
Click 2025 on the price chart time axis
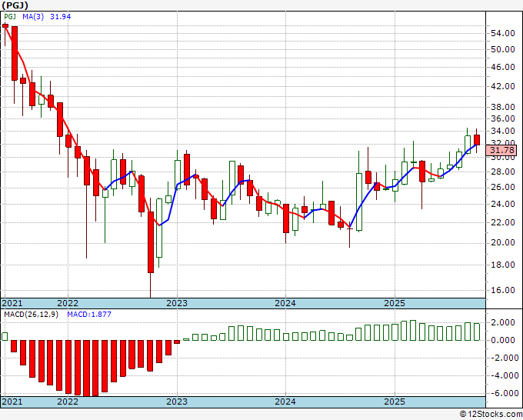(395, 303)
